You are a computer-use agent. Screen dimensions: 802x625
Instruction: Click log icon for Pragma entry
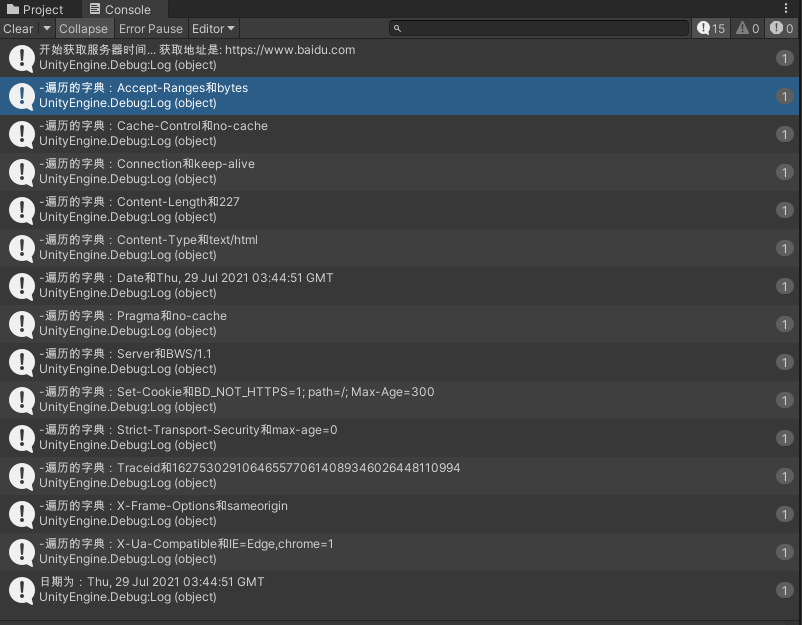click(x=21, y=324)
